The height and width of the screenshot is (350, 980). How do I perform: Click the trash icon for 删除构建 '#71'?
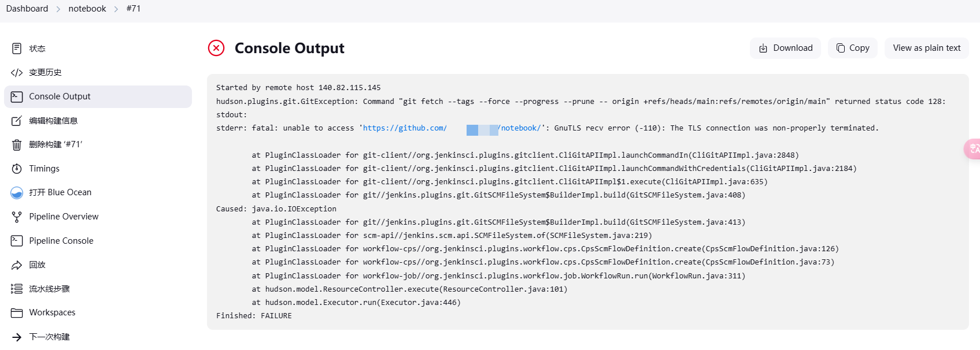click(x=17, y=145)
